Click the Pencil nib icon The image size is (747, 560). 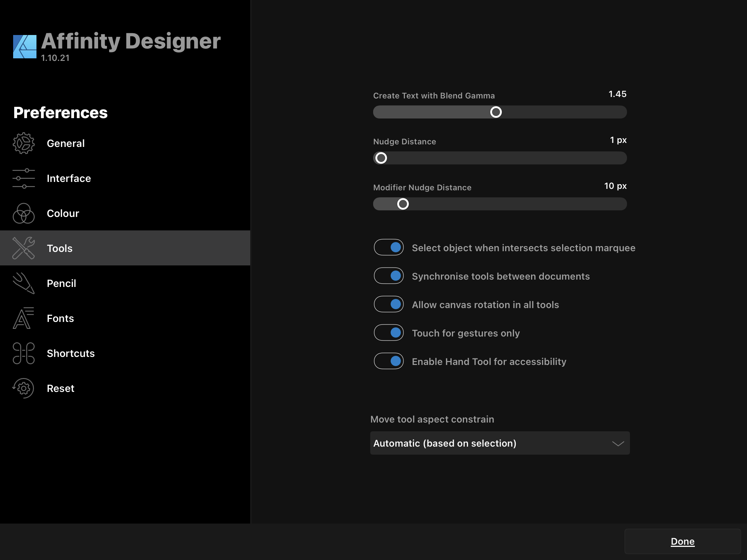pyautogui.click(x=24, y=283)
